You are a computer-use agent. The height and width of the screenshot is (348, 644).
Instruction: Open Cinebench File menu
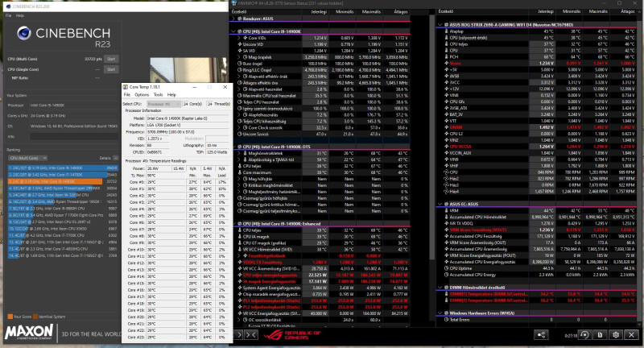[x=8, y=15]
